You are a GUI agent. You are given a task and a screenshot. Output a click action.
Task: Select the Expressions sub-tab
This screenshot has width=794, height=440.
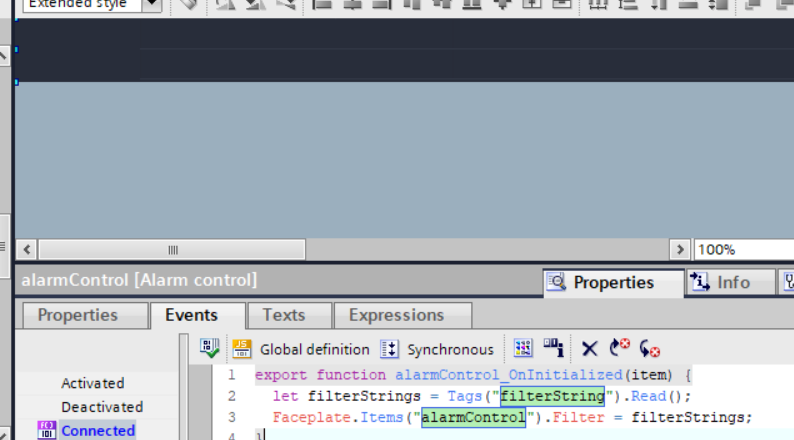pyautogui.click(x=403, y=315)
